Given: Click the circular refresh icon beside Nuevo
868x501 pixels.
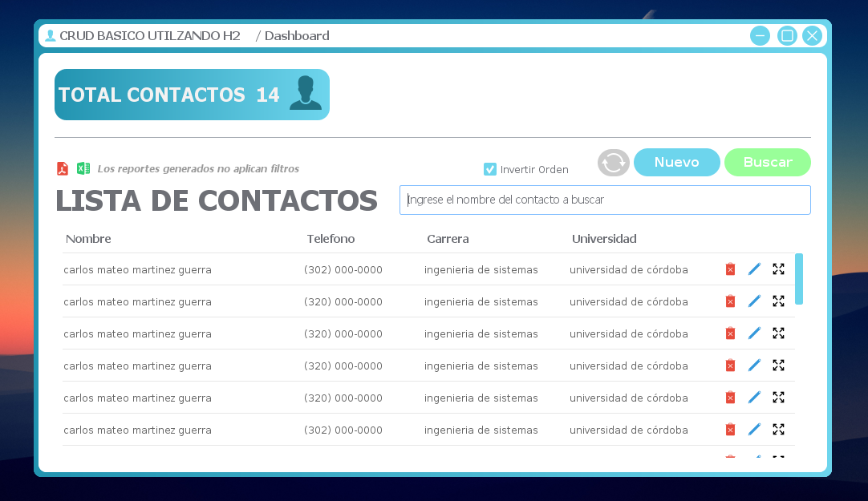Looking at the screenshot, I should coord(614,163).
